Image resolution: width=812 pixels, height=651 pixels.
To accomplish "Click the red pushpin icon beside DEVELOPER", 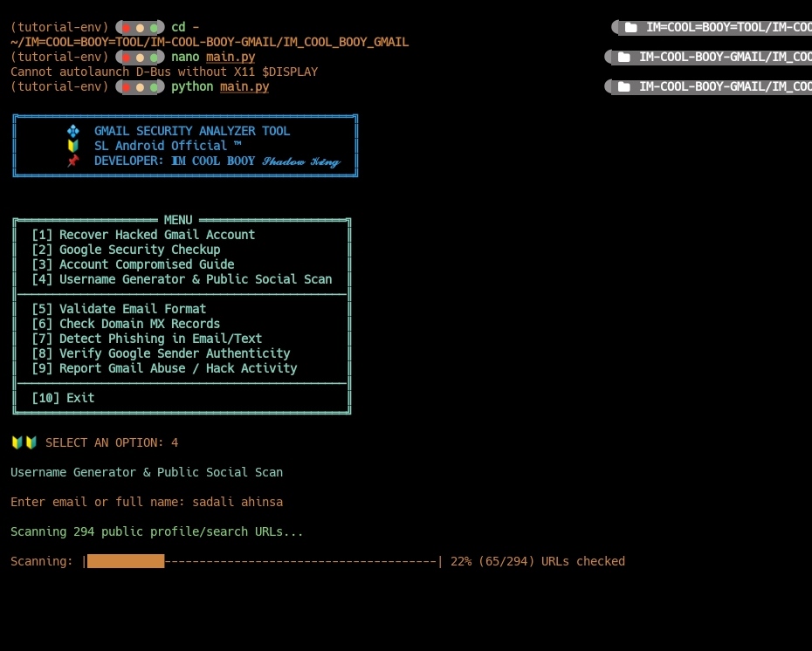I will coord(73,161).
